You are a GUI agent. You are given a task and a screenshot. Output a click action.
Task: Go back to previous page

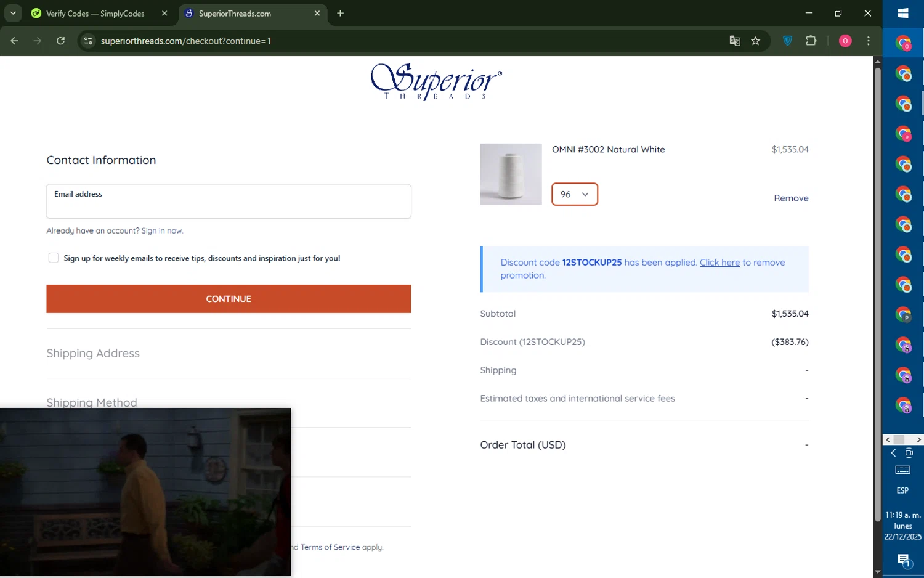click(x=15, y=41)
